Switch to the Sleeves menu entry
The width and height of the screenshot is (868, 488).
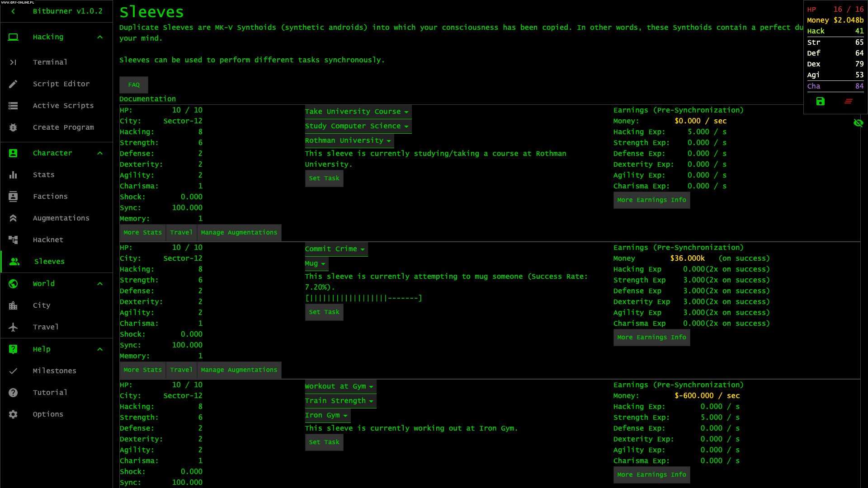(x=49, y=261)
